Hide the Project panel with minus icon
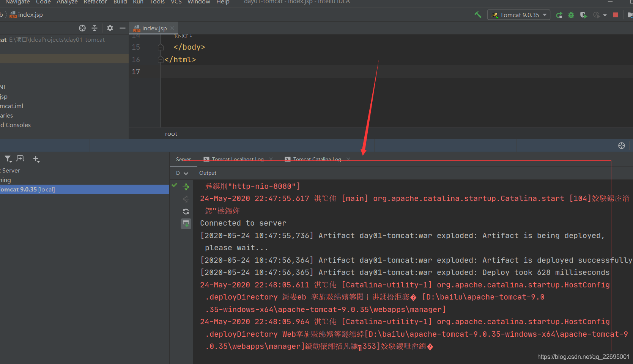The width and height of the screenshot is (633, 364). coord(122,28)
